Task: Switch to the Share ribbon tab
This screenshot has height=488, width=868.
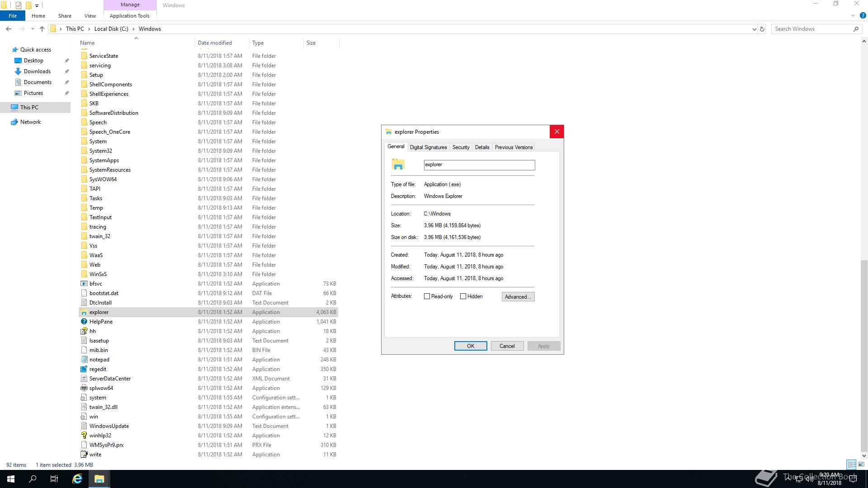Action: (x=65, y=16)
